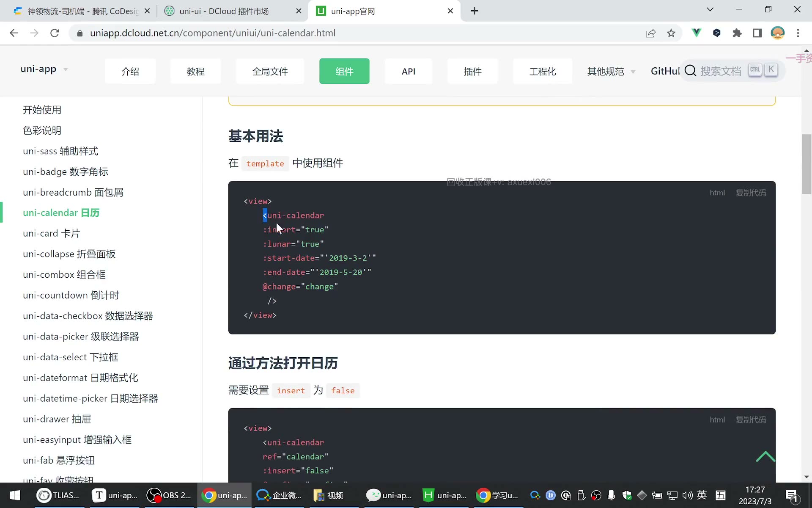Open uni-sass 辅助样式 in sidebar
The height and width of the screenshot is (508, 812).
60,151
